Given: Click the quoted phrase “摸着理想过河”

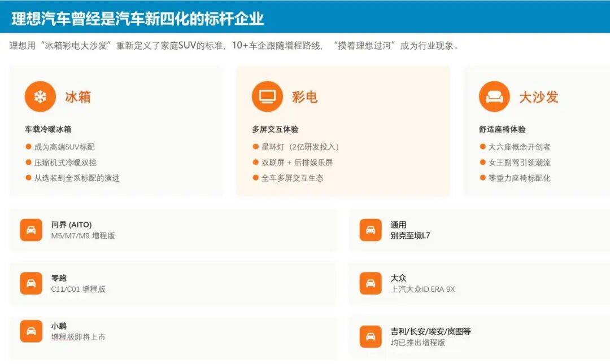Looking at the screenshot, I should [365, 46].
